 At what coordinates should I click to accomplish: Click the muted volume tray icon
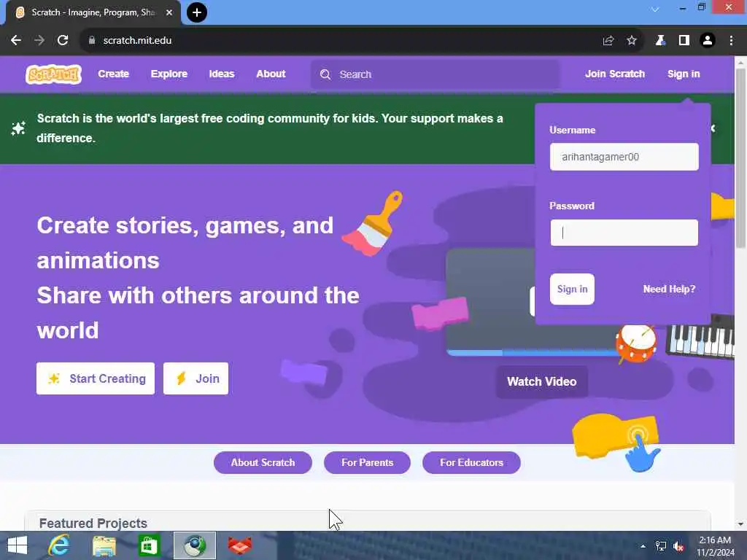[678, 546]
